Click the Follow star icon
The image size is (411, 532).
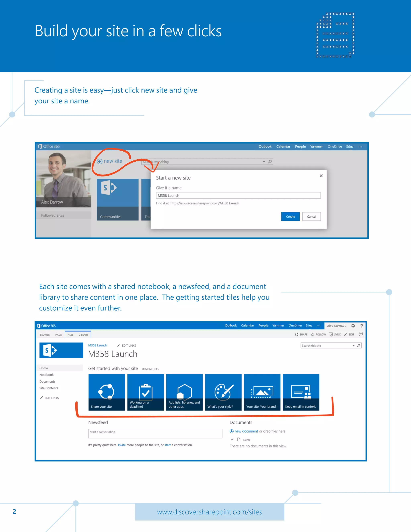click(313, 334)
